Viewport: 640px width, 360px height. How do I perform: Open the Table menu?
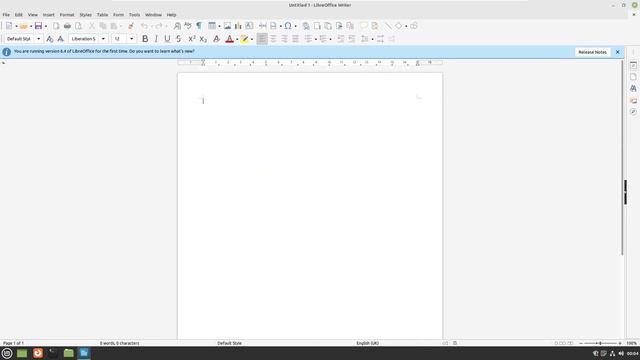102,15
